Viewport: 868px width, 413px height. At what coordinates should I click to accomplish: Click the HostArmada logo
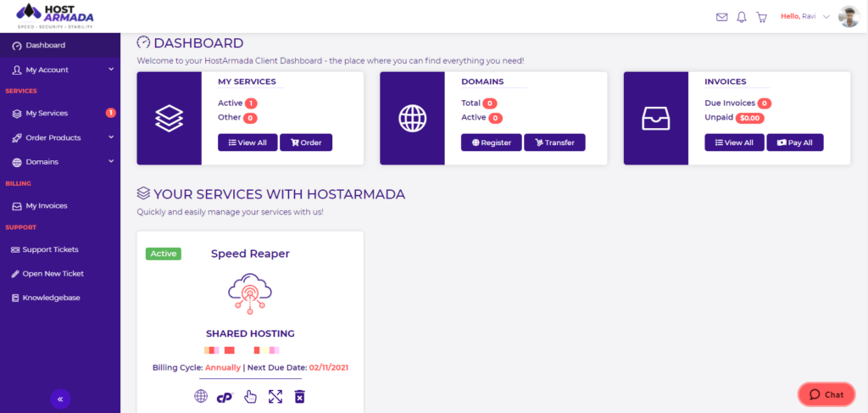[x=55, y=16]
